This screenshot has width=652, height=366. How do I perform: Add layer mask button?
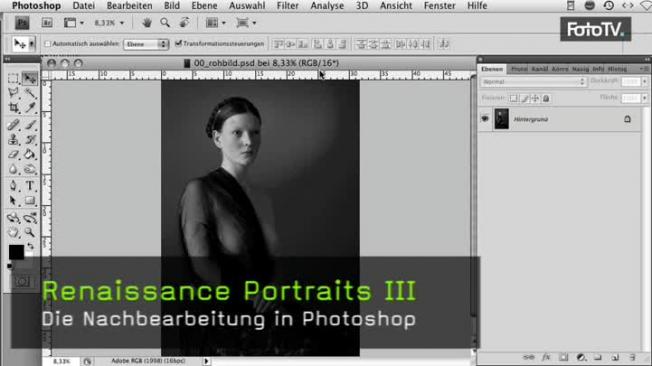point(563,357)
